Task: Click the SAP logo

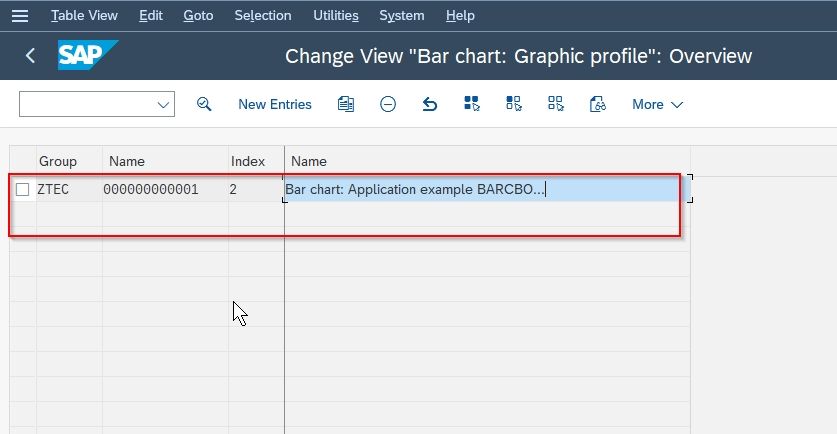Action: coord(88,55)
